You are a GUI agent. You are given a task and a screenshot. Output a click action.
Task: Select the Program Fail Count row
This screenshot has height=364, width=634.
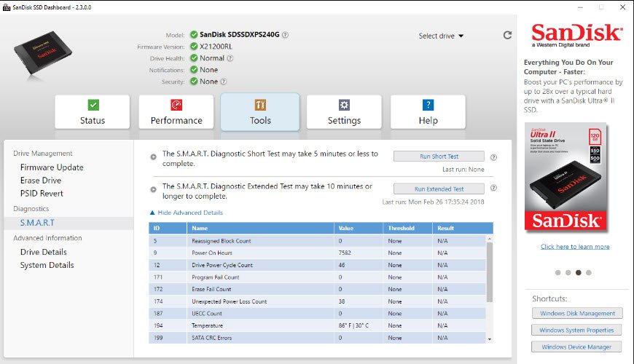318,277
